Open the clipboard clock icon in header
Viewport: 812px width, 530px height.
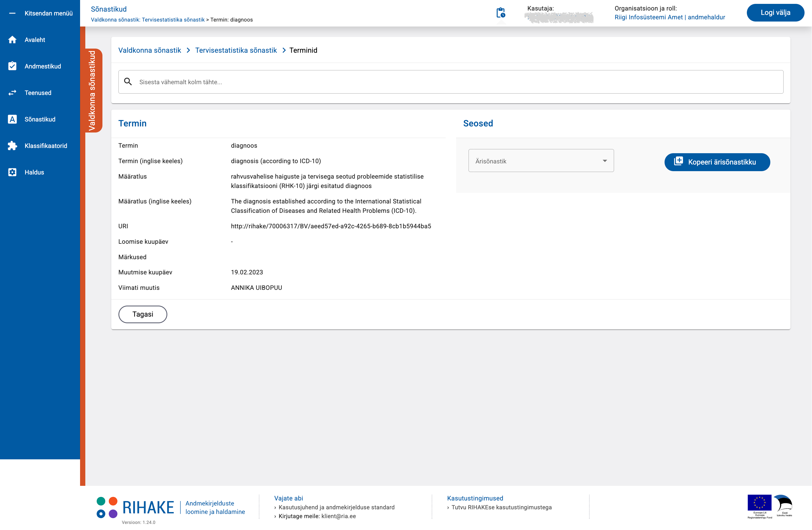[x=501, y=13]
